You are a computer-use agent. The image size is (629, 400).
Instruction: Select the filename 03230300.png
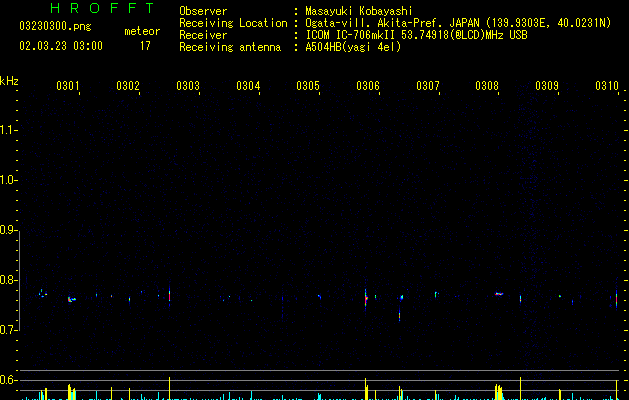click(55, 26)
